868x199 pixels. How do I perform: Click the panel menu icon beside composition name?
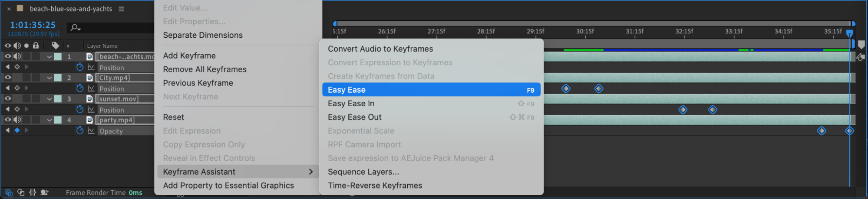[x=121, y=9]
